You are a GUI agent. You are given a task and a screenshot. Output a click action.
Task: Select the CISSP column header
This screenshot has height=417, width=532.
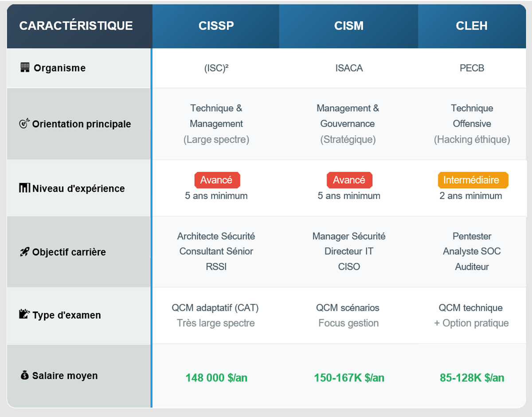(x=216, y=26)
